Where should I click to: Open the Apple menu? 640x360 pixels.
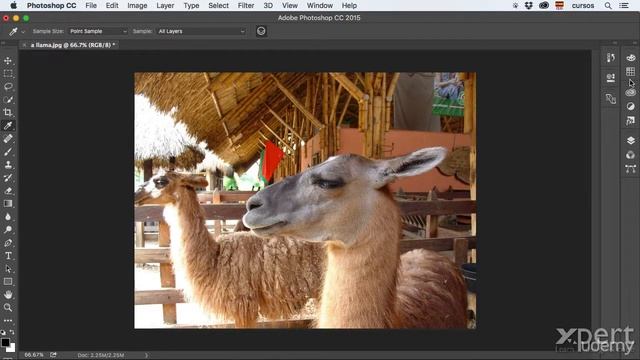[13, 5]
